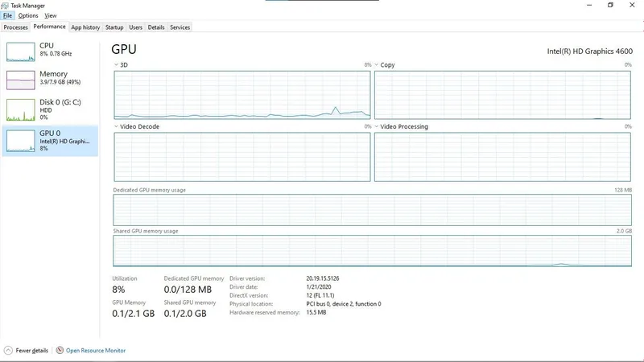
Task: Switch to the Processes tab
Action: pos(15,27)
